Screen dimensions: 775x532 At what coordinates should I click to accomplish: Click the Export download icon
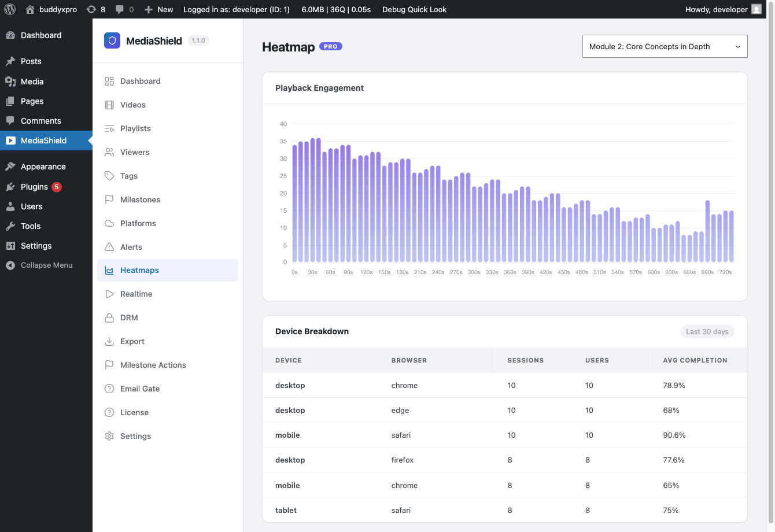(109, 341)
